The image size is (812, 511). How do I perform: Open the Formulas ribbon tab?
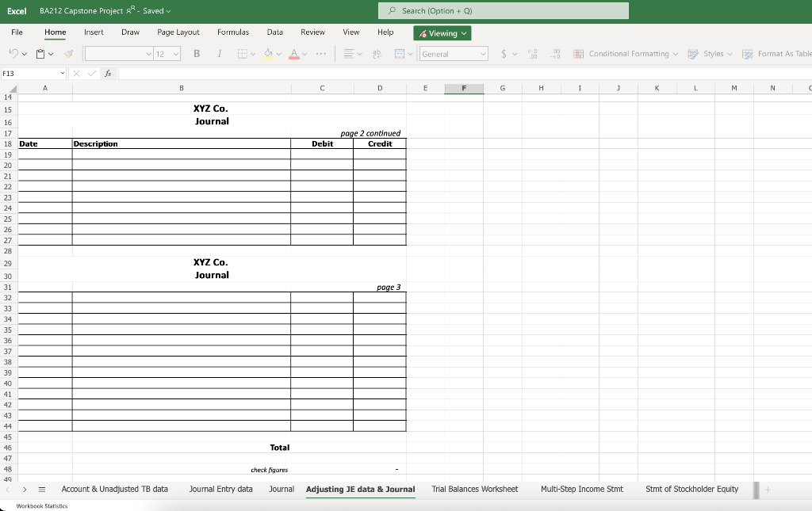coord(232,32)
